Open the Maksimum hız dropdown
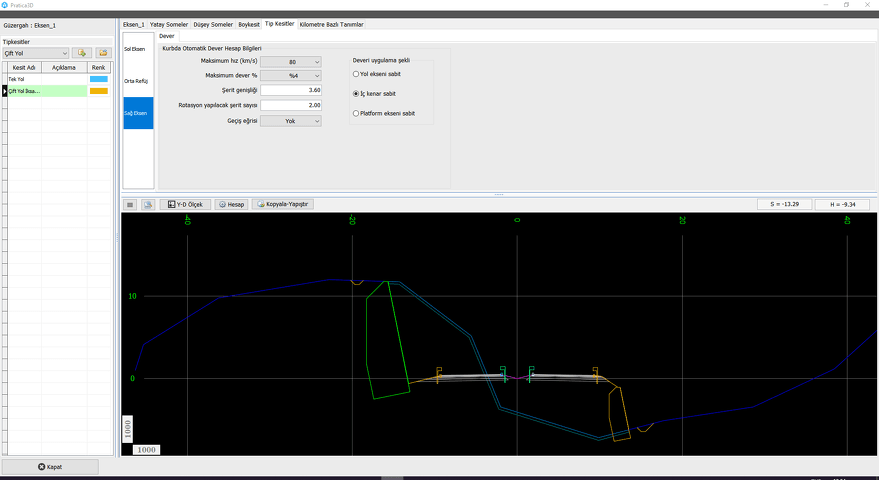 pyautogui.click(x=291, y=62)
